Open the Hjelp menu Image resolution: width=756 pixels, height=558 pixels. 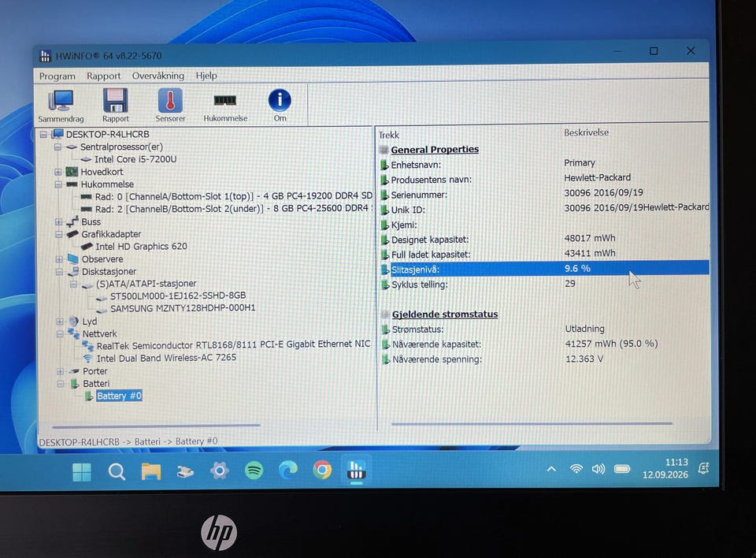click(206, 76)
